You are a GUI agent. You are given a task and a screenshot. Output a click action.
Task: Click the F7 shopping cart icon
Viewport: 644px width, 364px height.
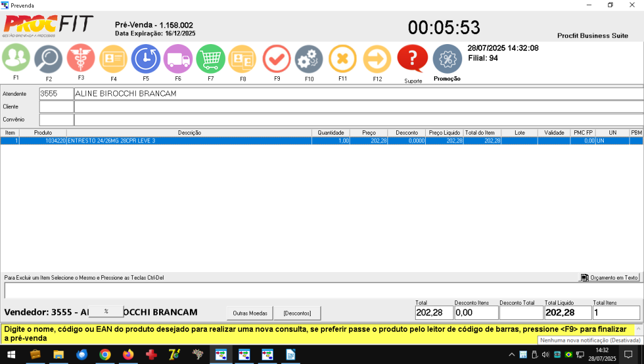(211, 59)
